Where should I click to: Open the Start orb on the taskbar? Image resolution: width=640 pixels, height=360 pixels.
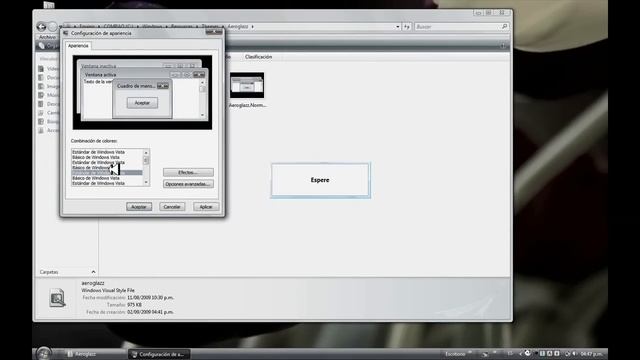click(x=43, y=353)
